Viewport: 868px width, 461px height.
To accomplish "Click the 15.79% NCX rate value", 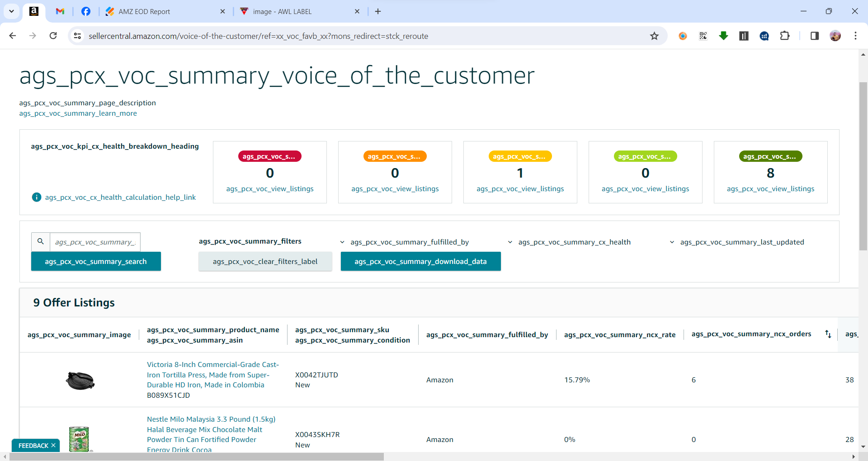I will click(577, 380).
